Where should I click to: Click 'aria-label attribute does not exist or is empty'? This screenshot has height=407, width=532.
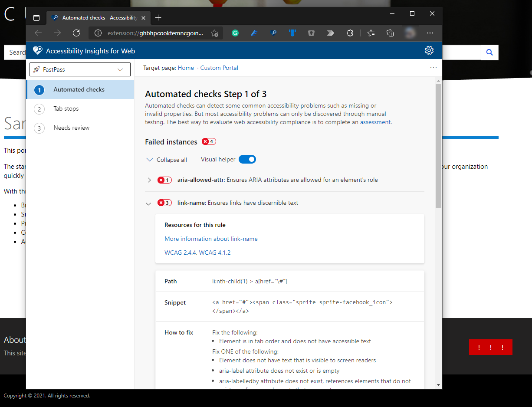pos(279,371)
